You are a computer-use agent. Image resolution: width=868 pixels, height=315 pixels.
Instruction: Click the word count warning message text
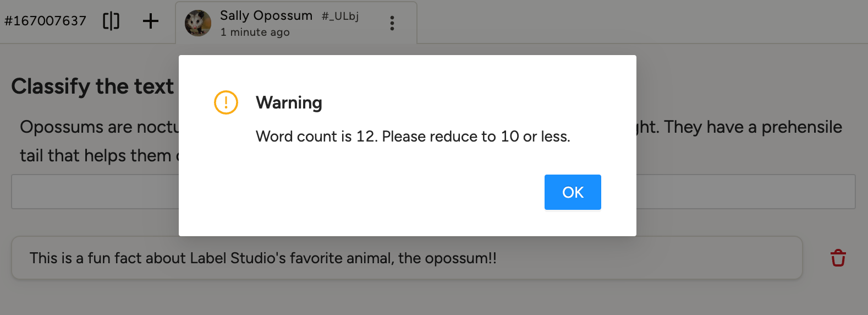point(413,137)
